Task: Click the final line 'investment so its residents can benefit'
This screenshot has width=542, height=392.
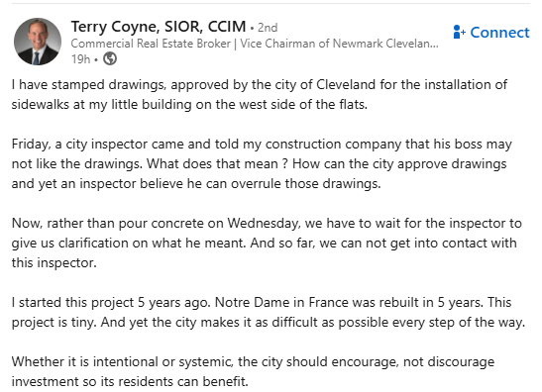Action: coord(129,382)
